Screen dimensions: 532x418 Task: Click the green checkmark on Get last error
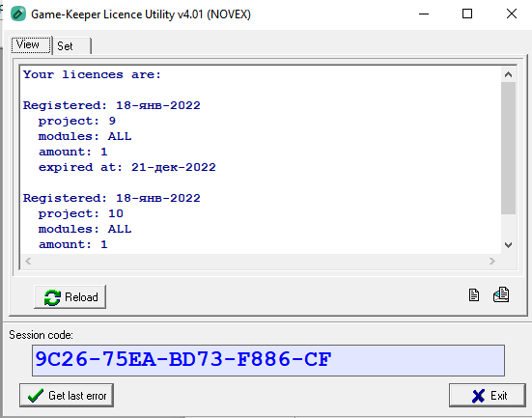[x=36, y=396]
